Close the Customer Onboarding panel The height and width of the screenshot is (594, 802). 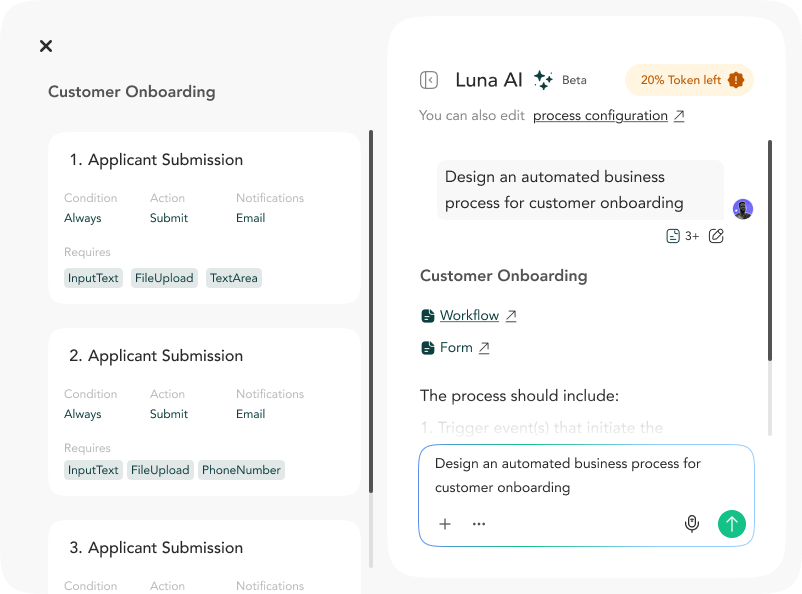45,46
